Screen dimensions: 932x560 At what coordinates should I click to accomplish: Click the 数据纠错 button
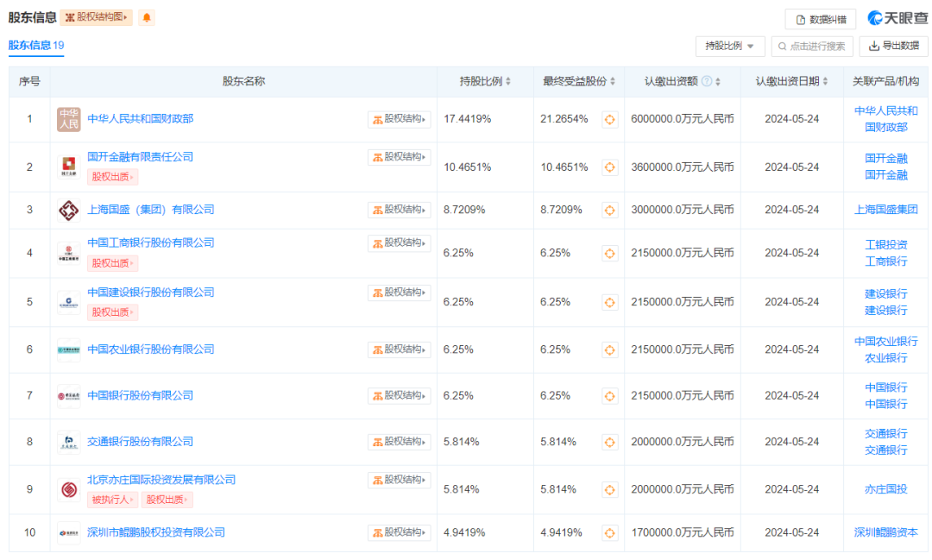point(821,20)
